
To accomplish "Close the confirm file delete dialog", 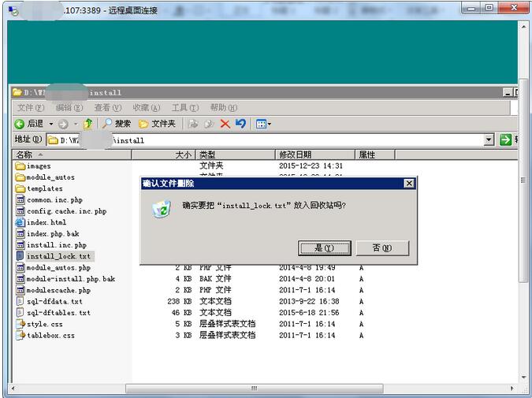I will click(x=408, y=183).
